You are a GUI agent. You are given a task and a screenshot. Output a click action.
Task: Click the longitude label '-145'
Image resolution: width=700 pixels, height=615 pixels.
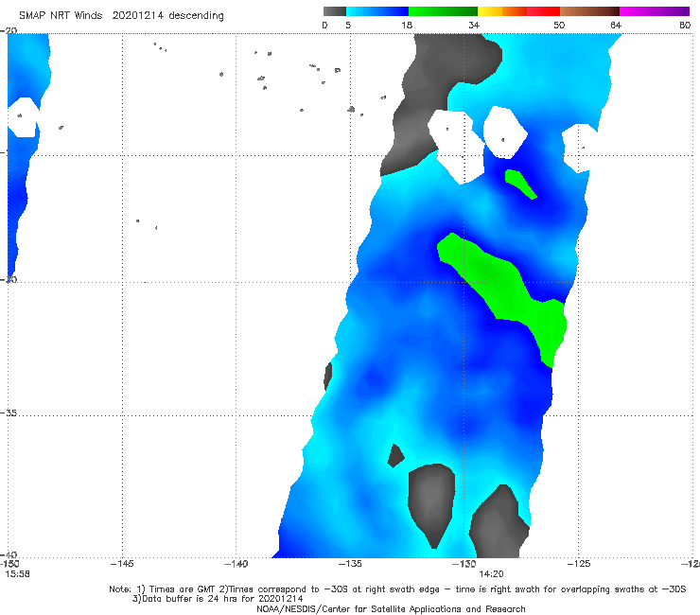click(122, 564)
